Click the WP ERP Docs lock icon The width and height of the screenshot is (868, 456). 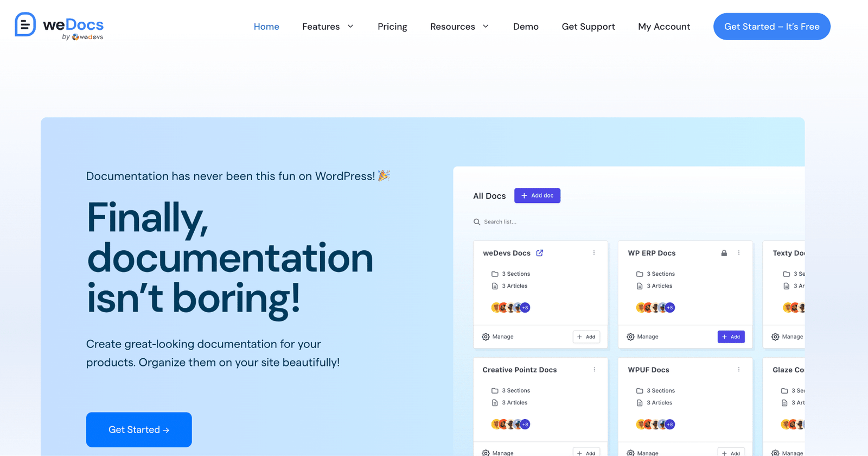(724, 253)
